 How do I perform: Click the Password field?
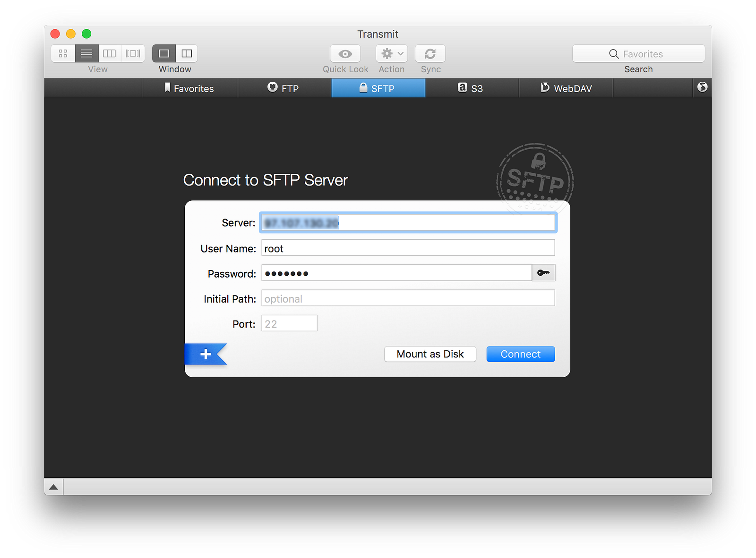click(397, 273)
